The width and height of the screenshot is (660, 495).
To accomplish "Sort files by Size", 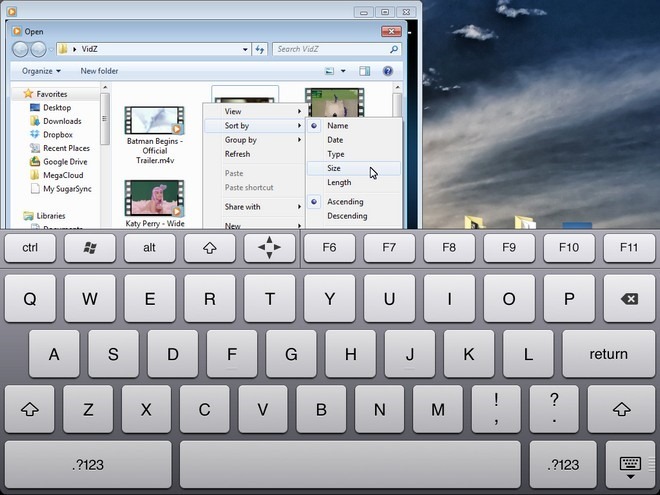I will coord(354,168).
